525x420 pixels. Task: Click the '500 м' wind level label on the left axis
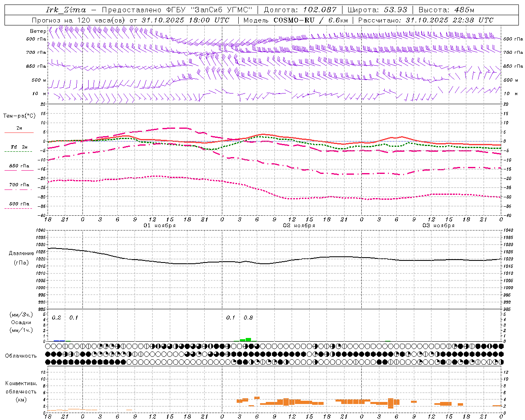[39, 80]
